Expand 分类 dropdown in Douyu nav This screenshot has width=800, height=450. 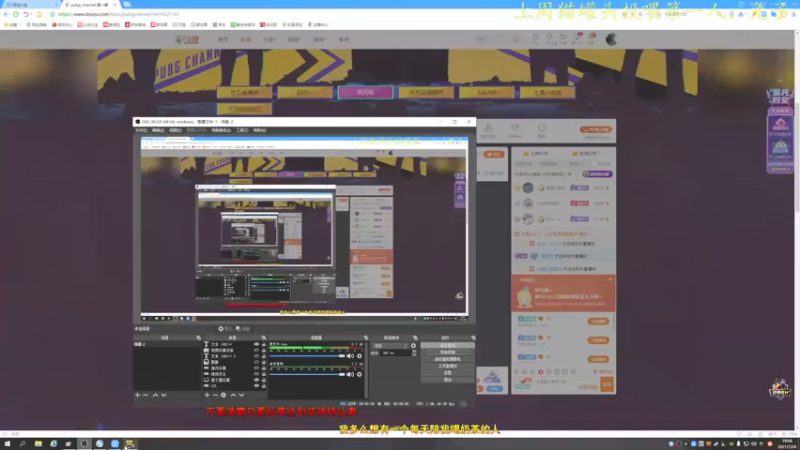coord(269,39)
